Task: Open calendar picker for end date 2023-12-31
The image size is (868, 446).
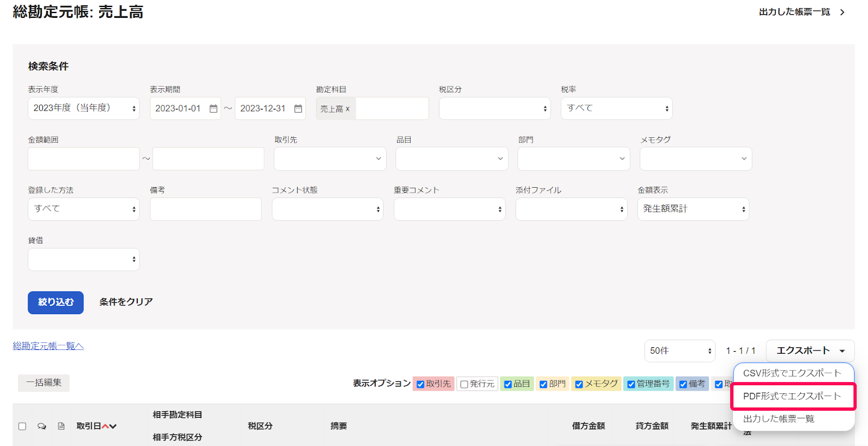Action: (x=298, y=109)
